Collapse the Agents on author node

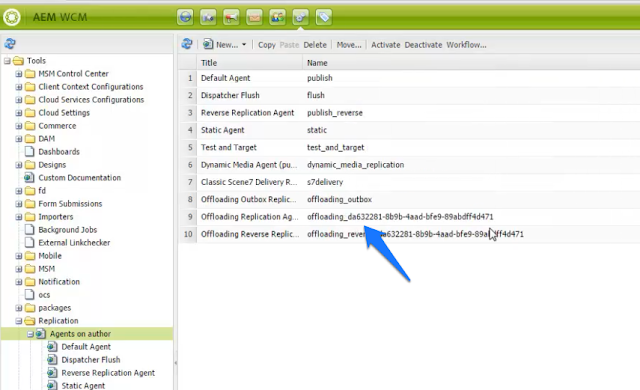pos(30,334)
